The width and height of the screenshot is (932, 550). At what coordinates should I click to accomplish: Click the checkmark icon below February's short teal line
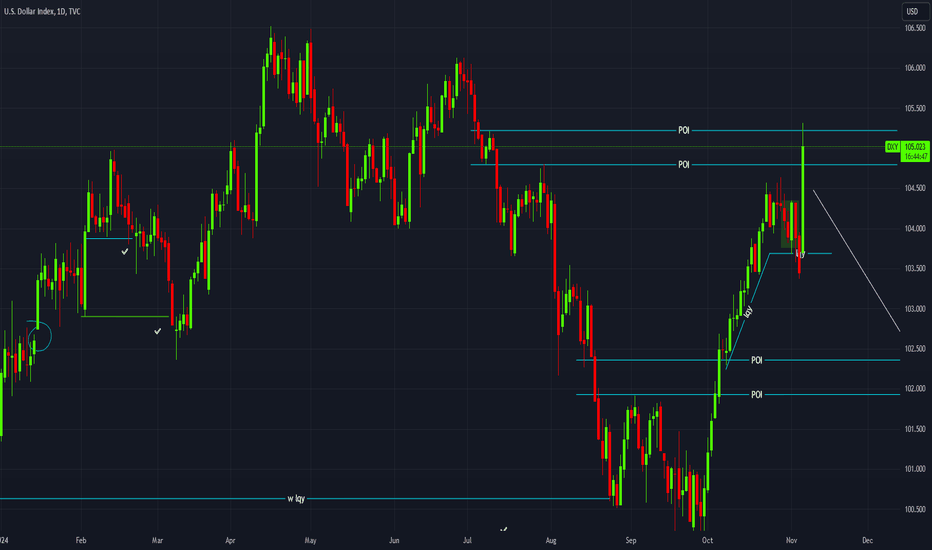(x=125, y=252)
